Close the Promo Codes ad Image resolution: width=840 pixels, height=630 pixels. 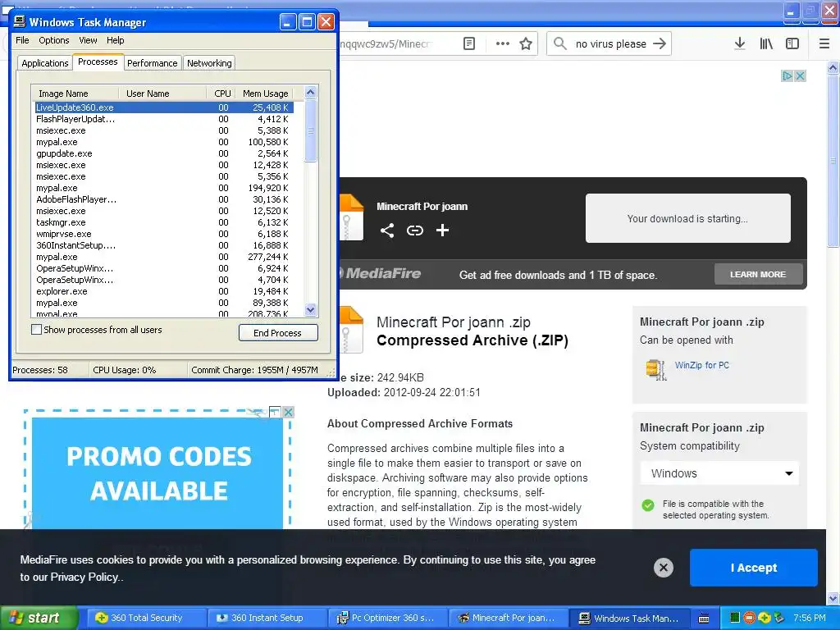click(288, 412)
